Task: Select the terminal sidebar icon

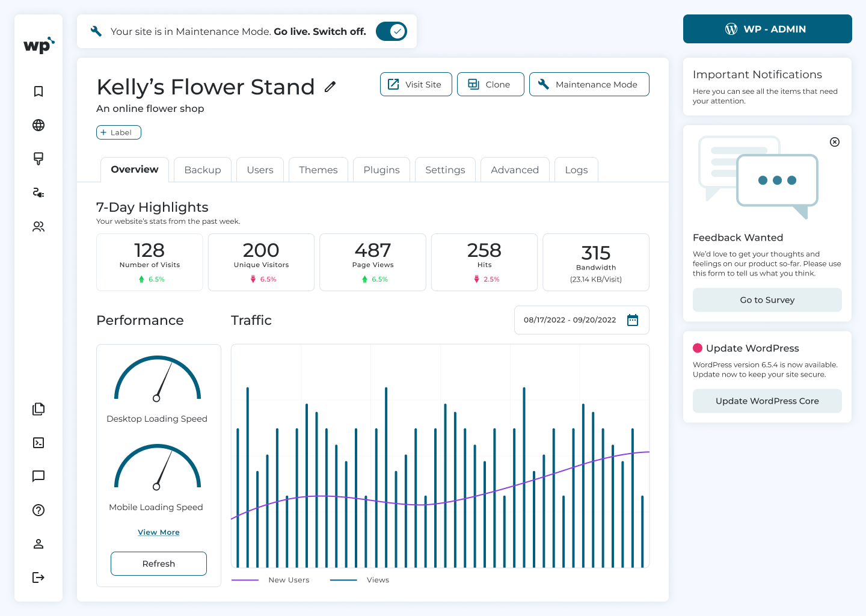Action: pyautogui.click(x=38, y=443)
